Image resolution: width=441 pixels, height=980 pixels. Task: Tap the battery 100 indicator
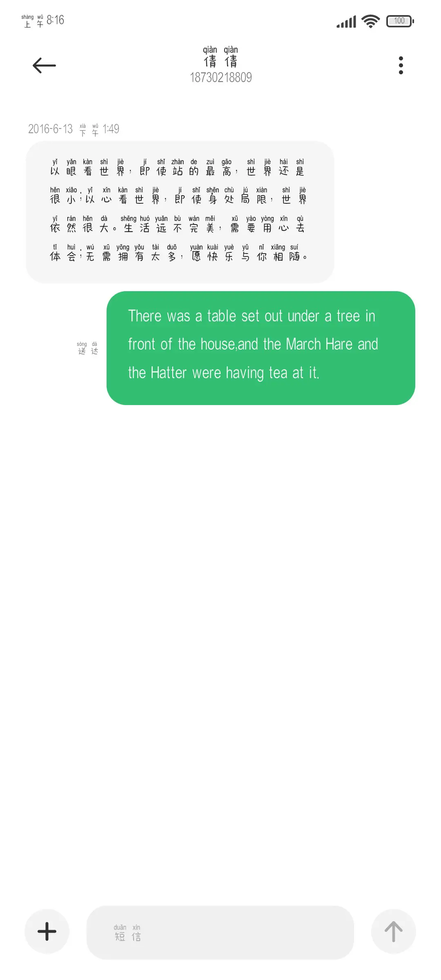pyautogui.click(x=400, y=21)
